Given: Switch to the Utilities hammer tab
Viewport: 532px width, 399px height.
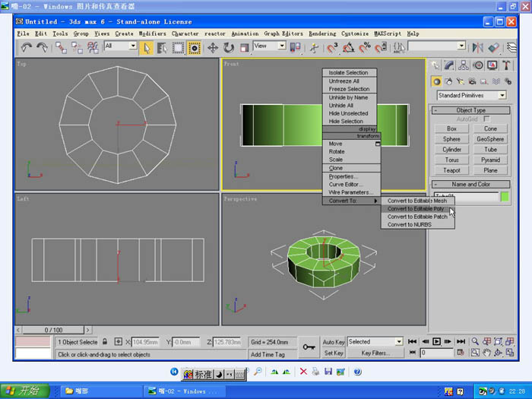Looking at the screenshot, I should coord(505,66).
